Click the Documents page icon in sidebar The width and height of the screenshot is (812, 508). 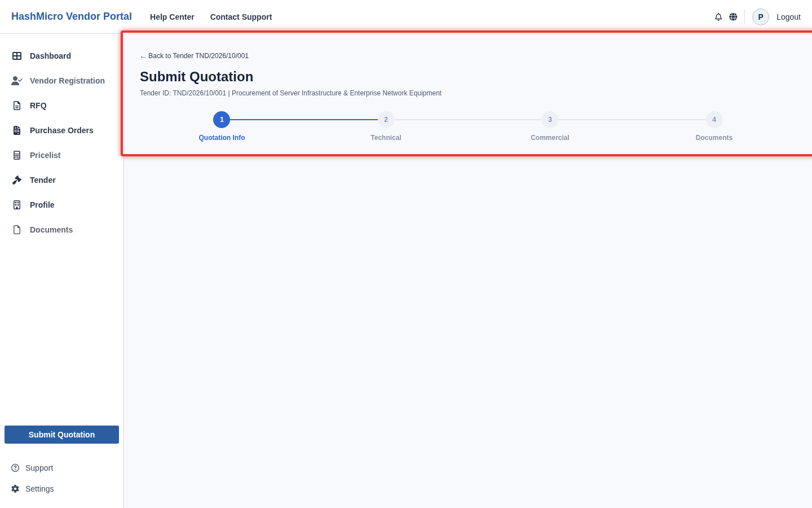(17, 230)
